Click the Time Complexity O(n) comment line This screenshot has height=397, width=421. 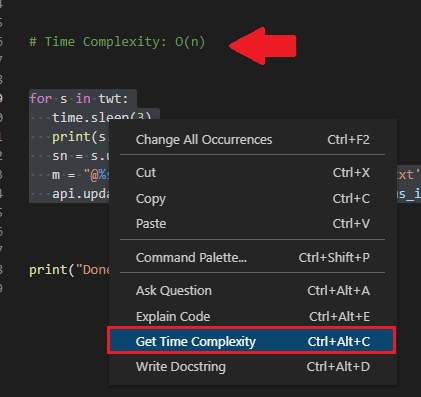point(117,42)
